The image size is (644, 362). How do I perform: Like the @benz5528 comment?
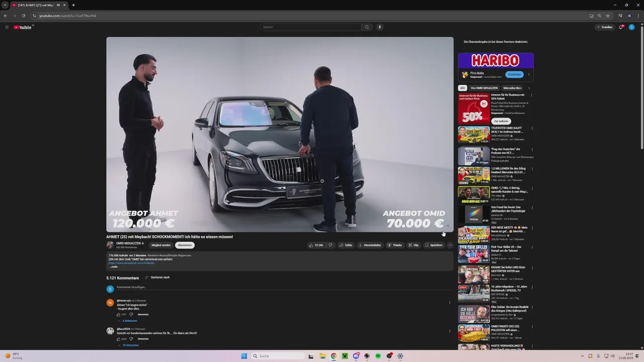click(119, 339)
